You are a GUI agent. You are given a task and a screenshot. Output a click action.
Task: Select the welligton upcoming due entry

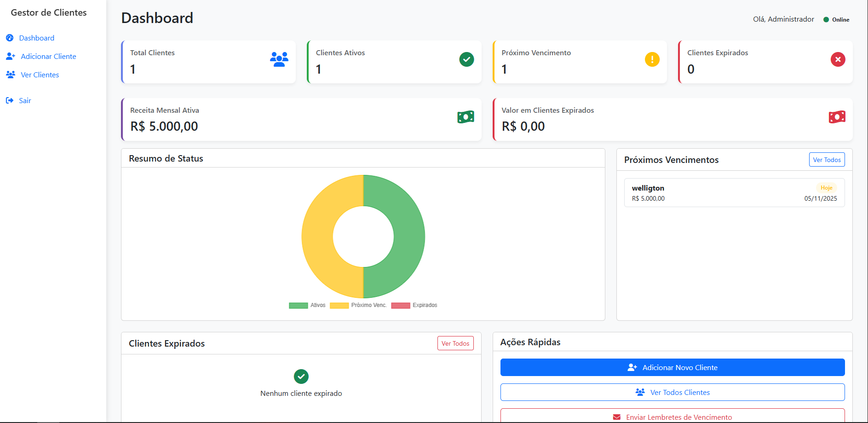(734, 193)
